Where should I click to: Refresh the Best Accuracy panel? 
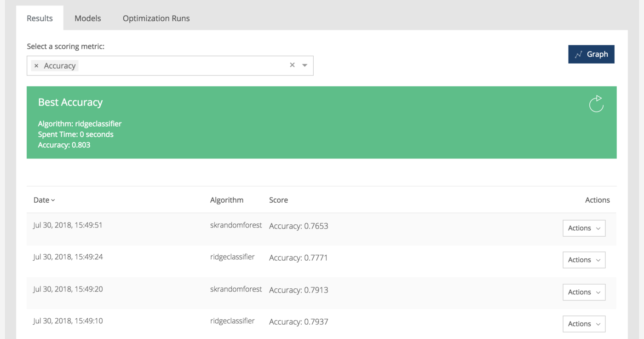596,104
